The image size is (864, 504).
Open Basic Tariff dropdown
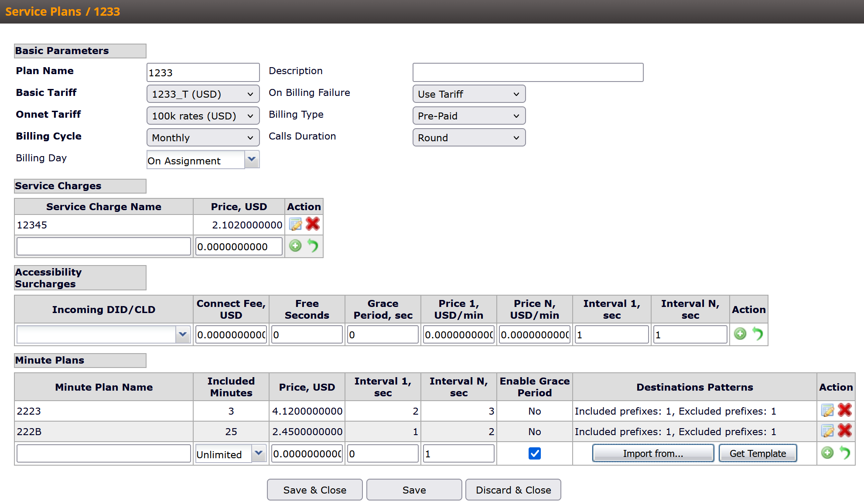(203, 94)
